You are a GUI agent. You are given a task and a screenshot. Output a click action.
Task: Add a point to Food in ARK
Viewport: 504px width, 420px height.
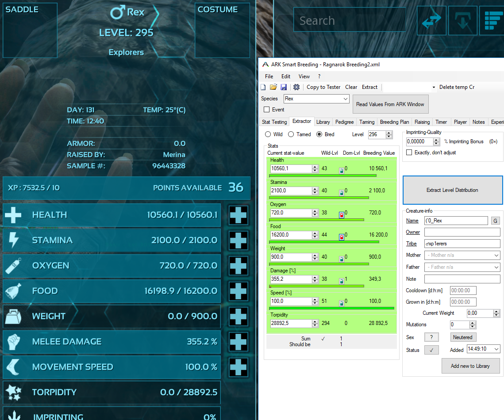[239, 291]
